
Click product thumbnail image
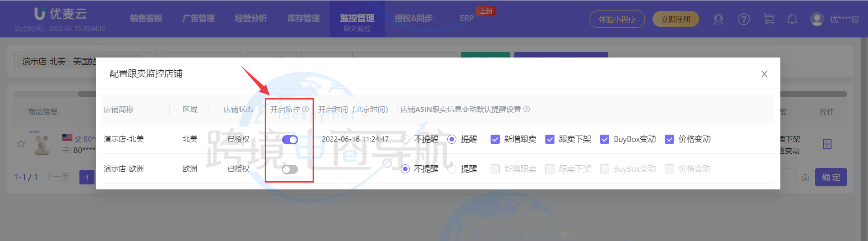[41, 144]
